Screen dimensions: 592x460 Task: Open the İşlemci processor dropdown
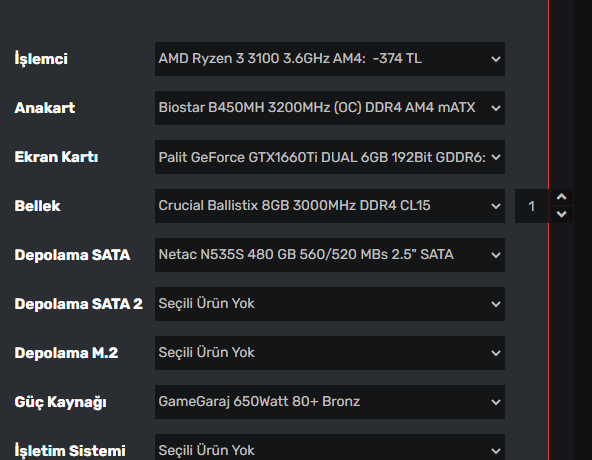(x=330, y=59)
